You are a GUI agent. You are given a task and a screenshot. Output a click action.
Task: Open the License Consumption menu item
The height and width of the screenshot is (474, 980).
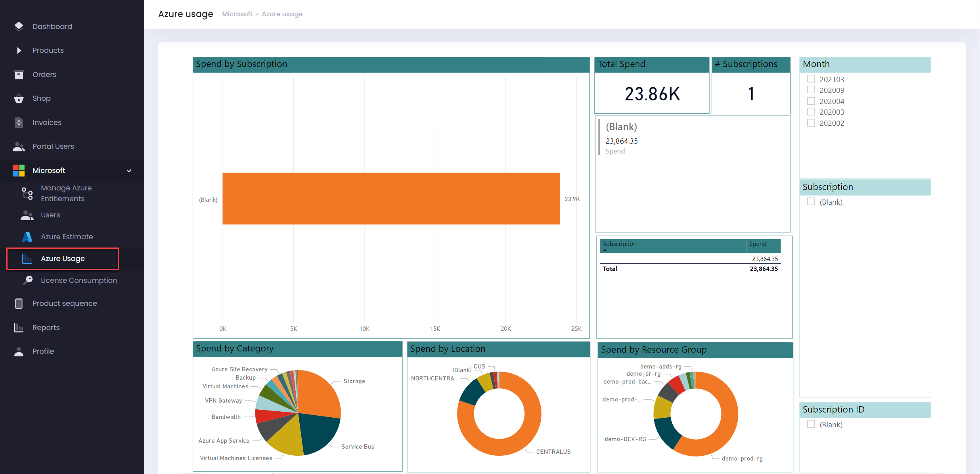[x=79, y=280]
